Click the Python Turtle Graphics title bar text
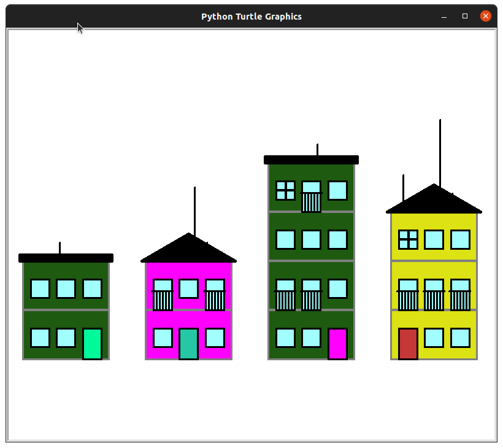The height and width of the screenshot is (448, 503). pyautogui.click(x=251, y=17)
